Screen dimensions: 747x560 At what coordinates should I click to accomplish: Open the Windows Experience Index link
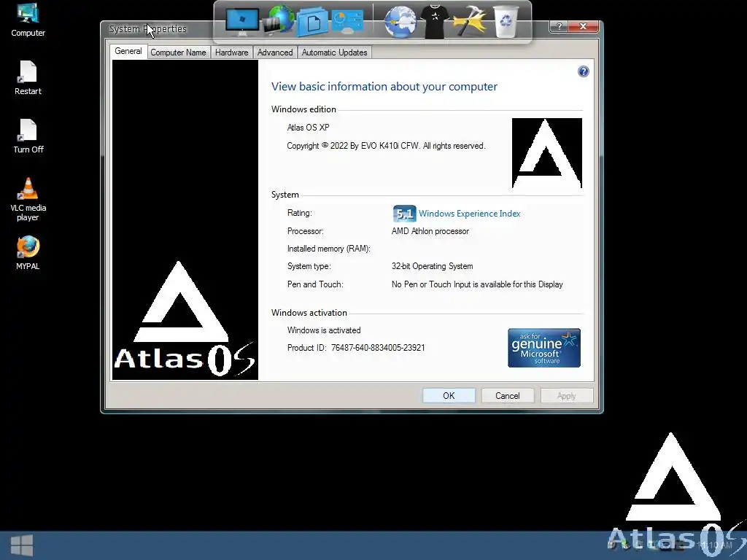point(469,214)
